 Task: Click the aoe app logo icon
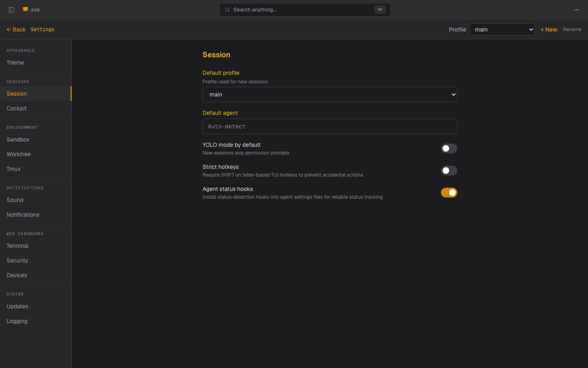25,9
